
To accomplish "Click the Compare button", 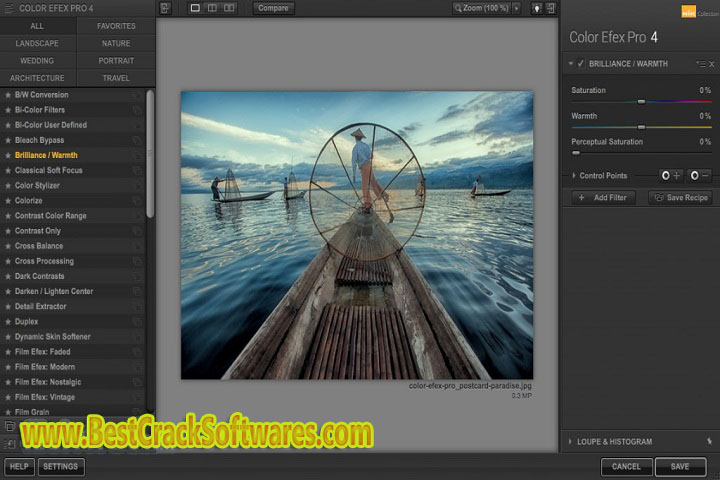I will [273, 8].
